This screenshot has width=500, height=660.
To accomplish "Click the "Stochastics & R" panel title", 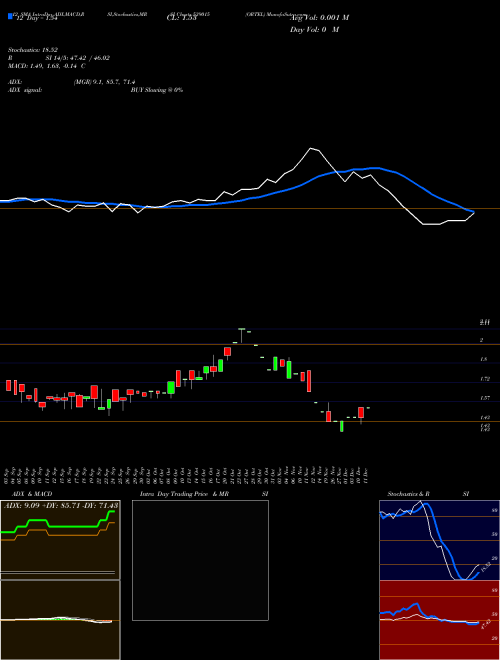I will click(x=408, y=494).
